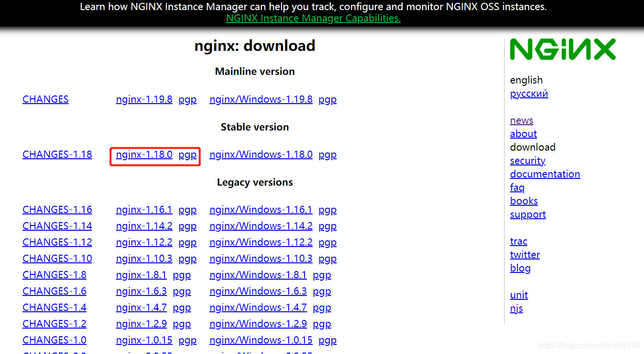Download nginx/Windows-1.10.3

[x=261, y=259]
